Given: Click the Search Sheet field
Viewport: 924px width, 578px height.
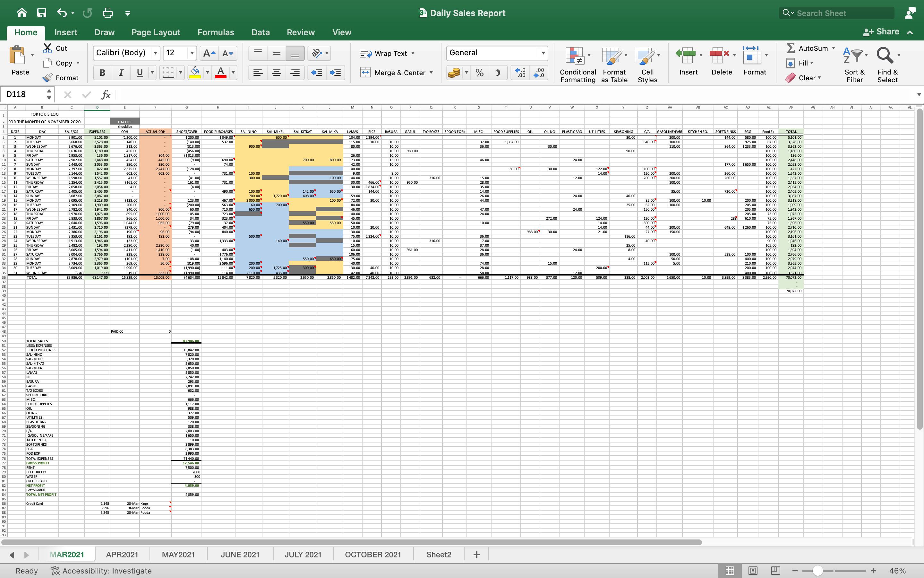Looking at the screenshot, I should [x=836, y=13].
